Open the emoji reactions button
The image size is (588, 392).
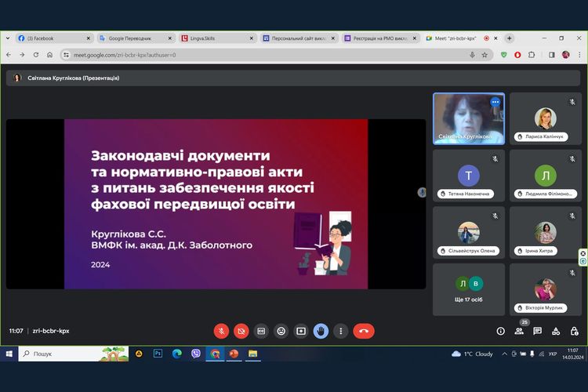(x=281, y=331)
